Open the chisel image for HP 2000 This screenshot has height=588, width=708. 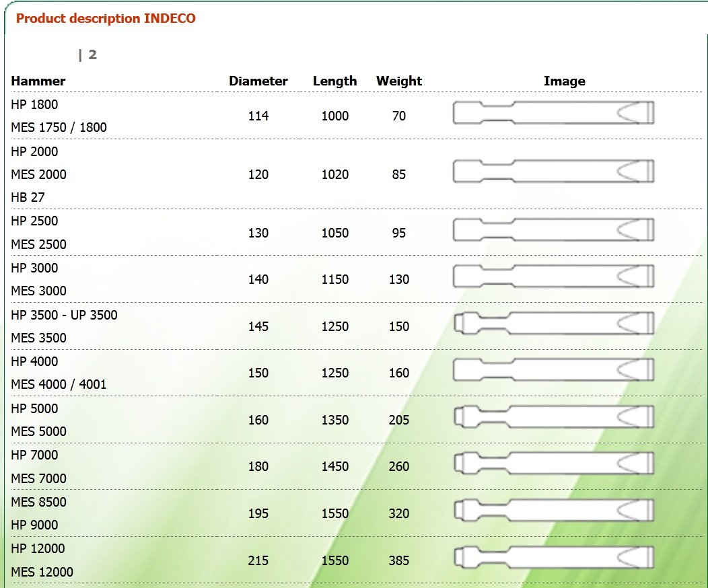pyautogui.click(x=554, y=171)
